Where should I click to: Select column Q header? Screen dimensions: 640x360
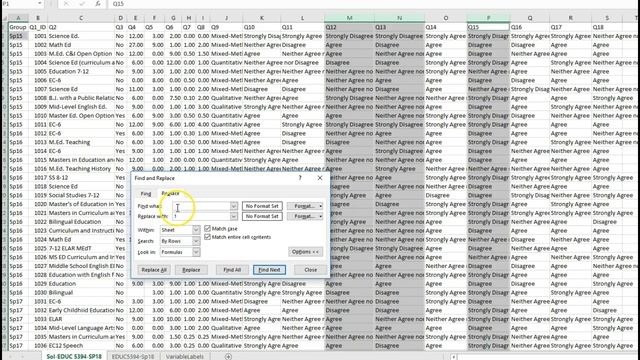point(530,18)
